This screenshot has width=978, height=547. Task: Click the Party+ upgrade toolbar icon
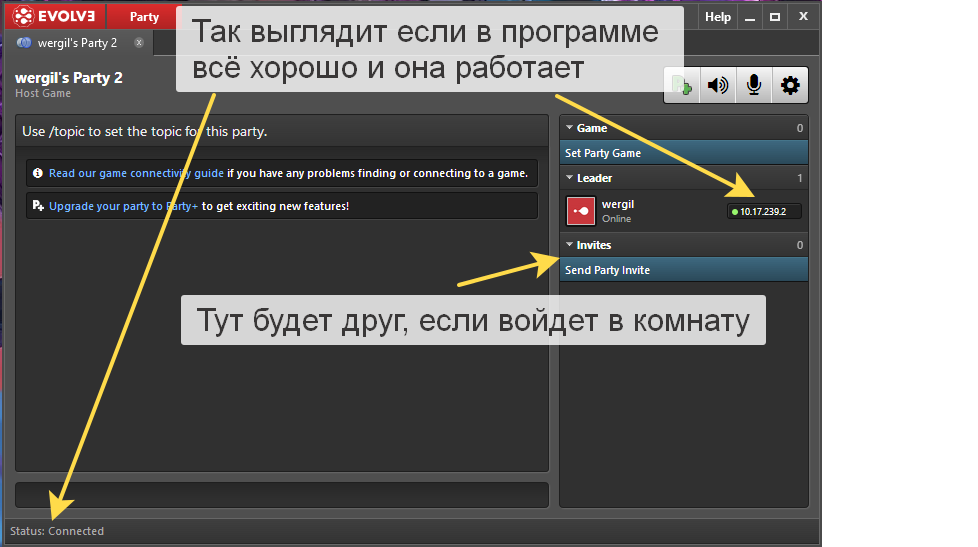coord(682,85)
